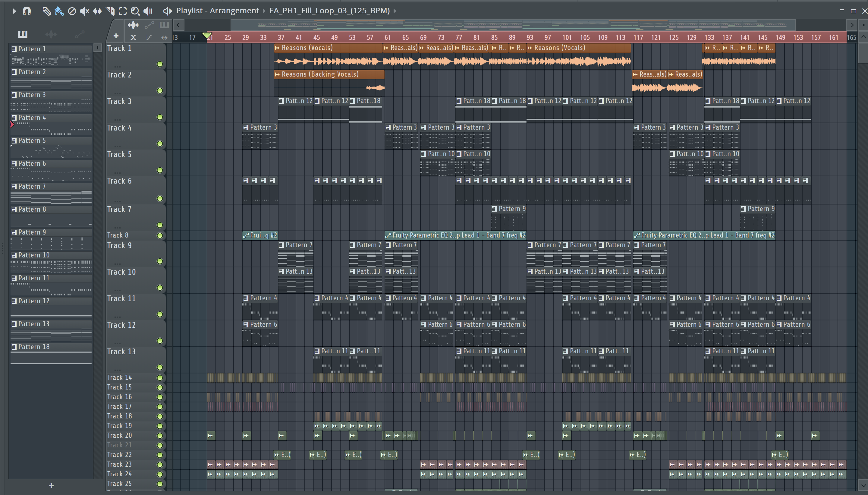Open Pattern 3 clip menu at bar 29
The height and width of the screenshot is (495, 868).
coord(246,128)
